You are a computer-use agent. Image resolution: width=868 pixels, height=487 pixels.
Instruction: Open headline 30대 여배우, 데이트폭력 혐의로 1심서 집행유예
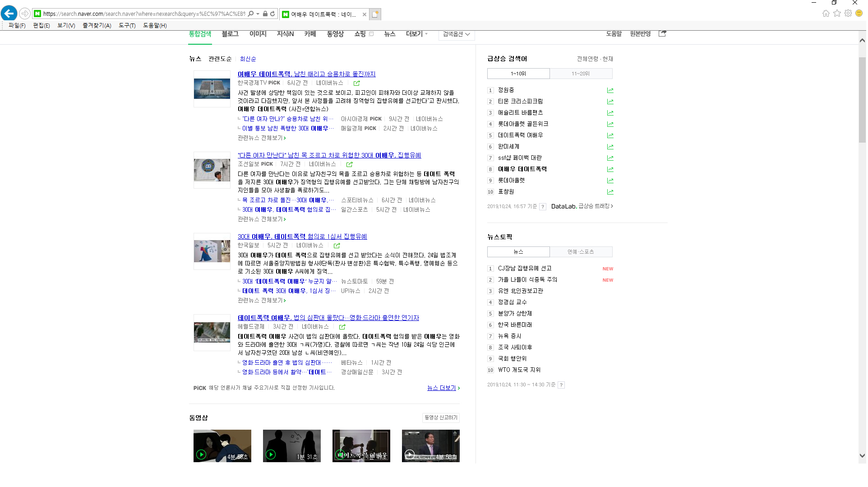[x=302, y=237]
